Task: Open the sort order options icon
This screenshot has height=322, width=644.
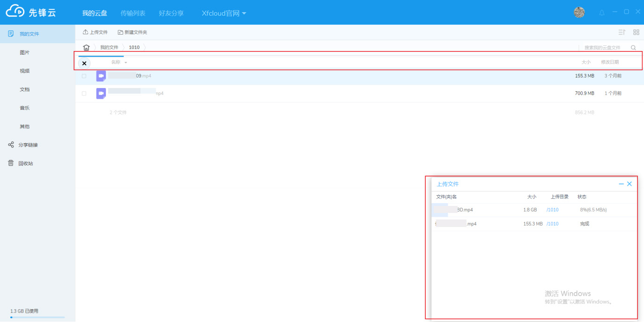Action: [x=622, y=32]
